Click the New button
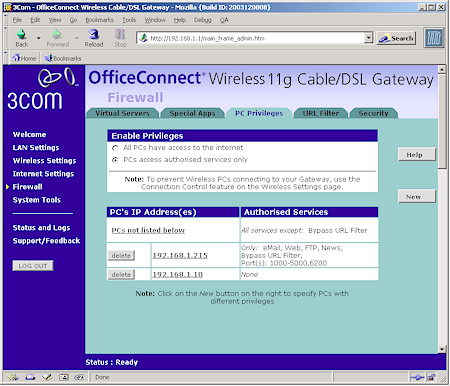Viewport: 450px width, 386px height. click(417, 197)
